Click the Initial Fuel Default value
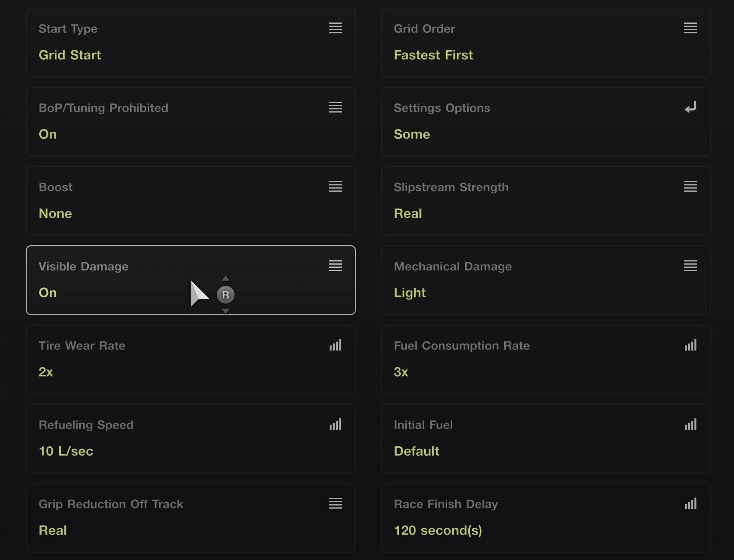The image size is (734, 560). pyautogui.click(x=416, y=451)
